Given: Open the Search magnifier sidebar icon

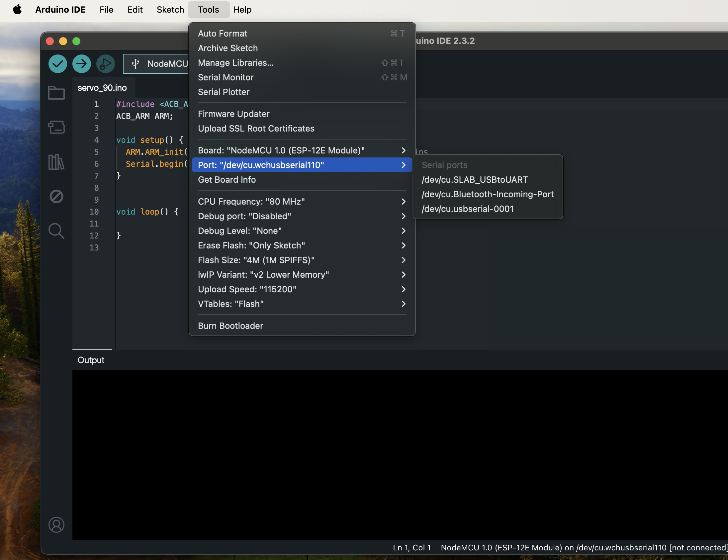Looking at the screenshot, I should point(56,231).
